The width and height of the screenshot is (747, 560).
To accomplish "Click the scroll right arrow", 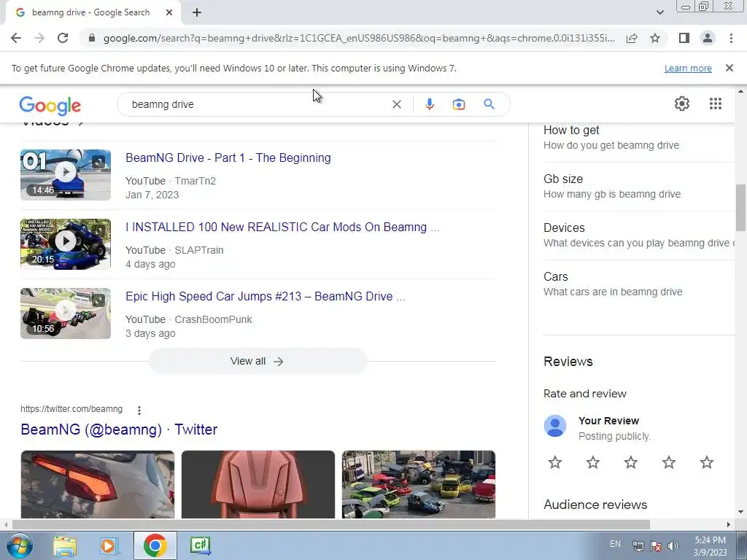I will click(729, 525).
